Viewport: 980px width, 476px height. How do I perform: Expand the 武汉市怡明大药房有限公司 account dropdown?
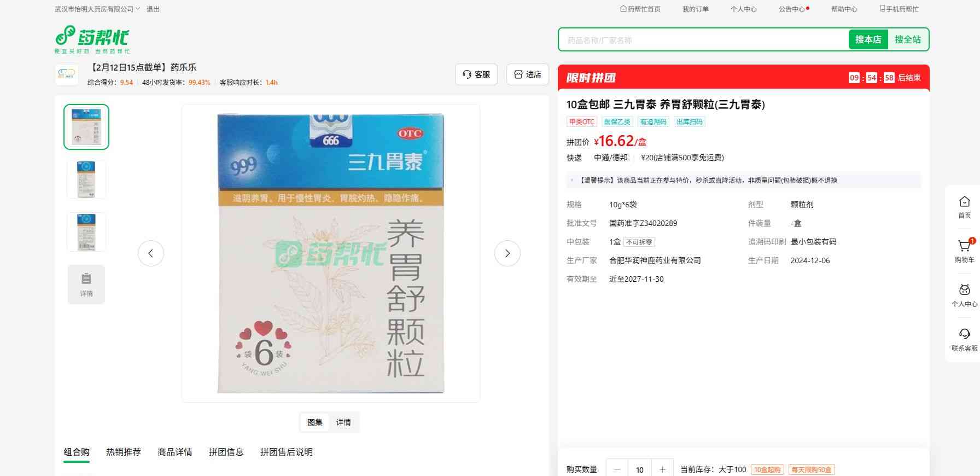[97, 9]
